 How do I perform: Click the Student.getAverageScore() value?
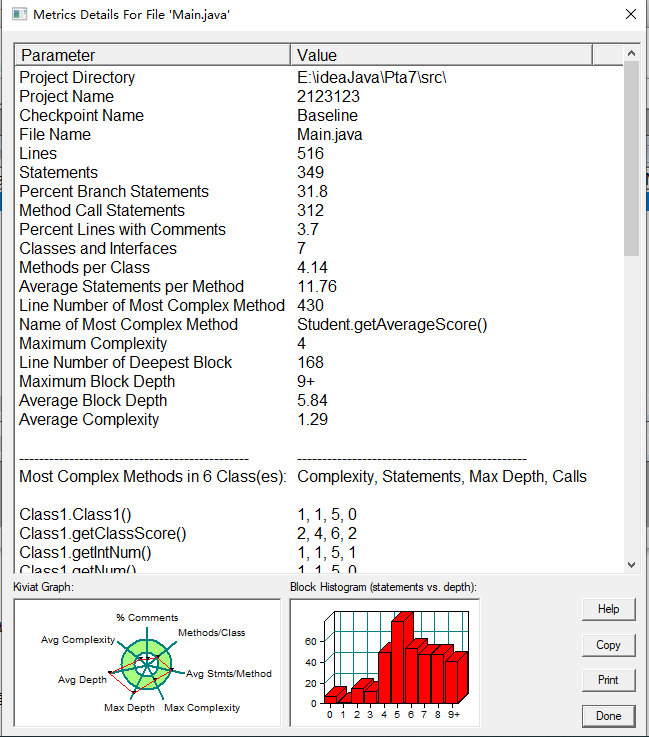tap(392, 324)
